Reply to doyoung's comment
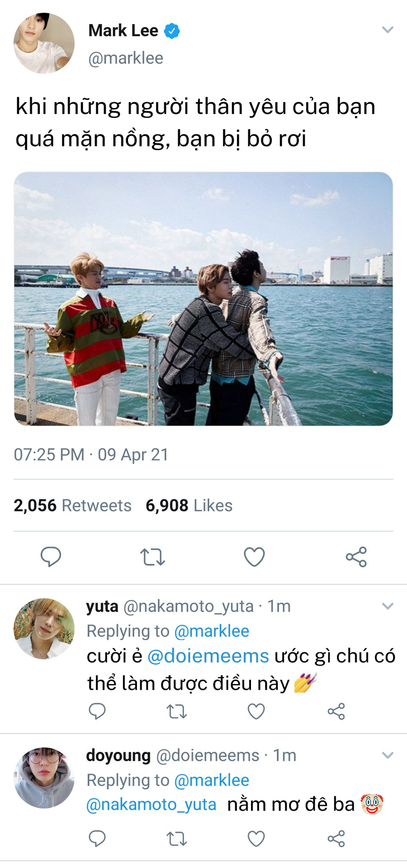 [x=97, y=839]
